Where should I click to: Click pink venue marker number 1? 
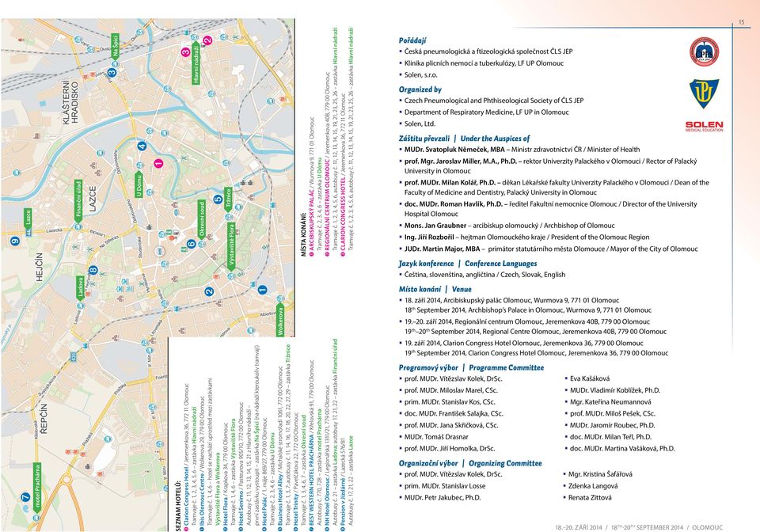(x=158, y=163)
